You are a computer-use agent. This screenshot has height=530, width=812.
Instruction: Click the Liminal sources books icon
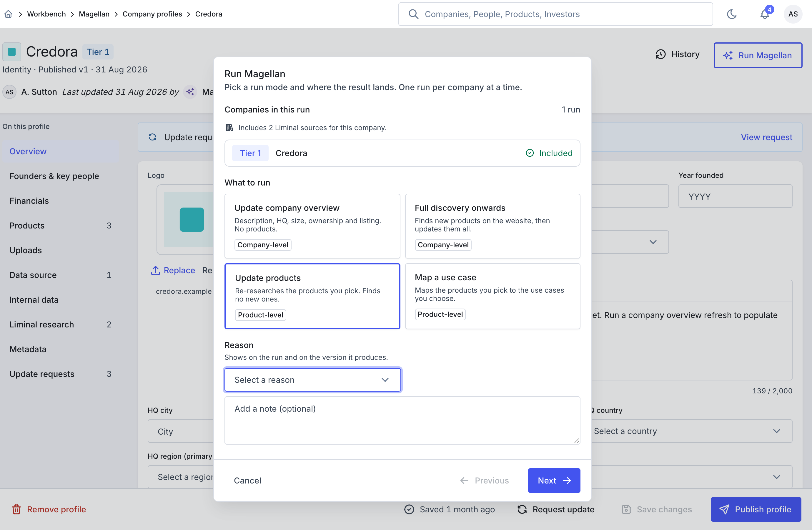[229, 128]
